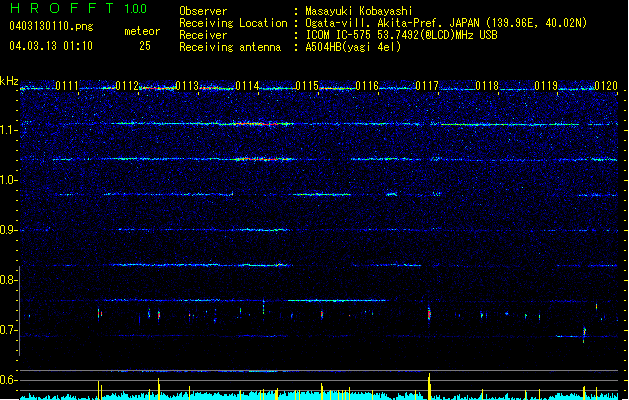Select the file name 0403130110.png

tap(51, 26)
